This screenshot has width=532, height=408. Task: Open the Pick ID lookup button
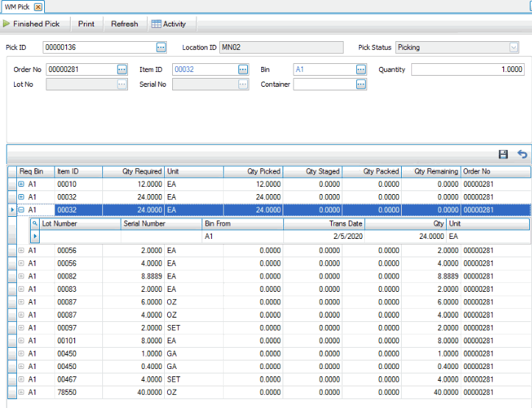(x=161, y=48)
